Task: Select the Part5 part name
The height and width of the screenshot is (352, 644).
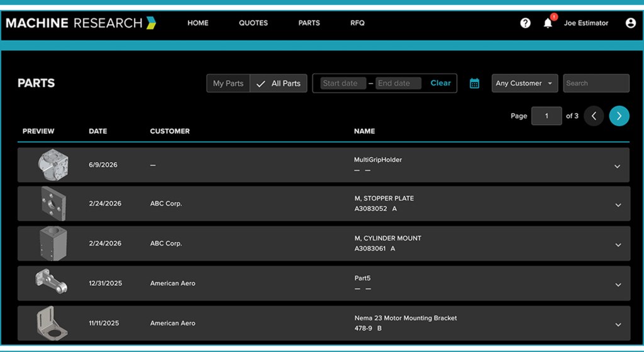Action: [362, 278]
